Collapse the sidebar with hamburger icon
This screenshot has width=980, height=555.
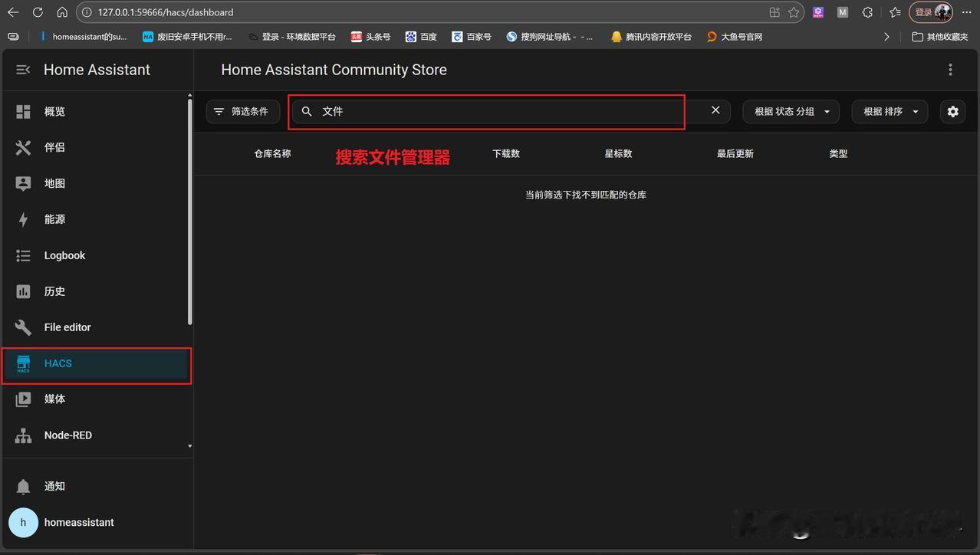tap(23, 69)
